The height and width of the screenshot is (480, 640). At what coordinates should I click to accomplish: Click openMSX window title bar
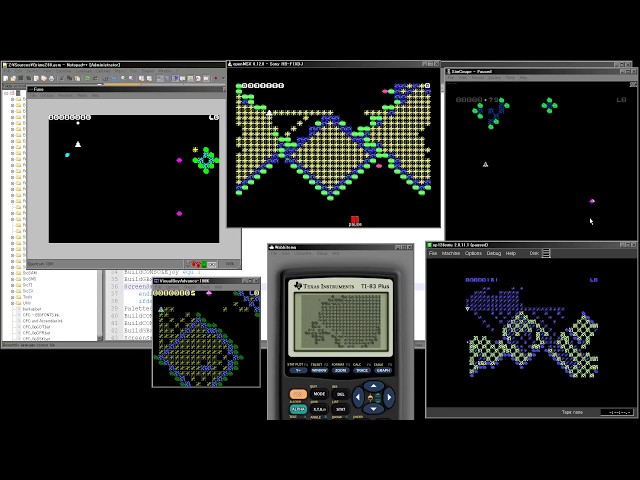333,64
